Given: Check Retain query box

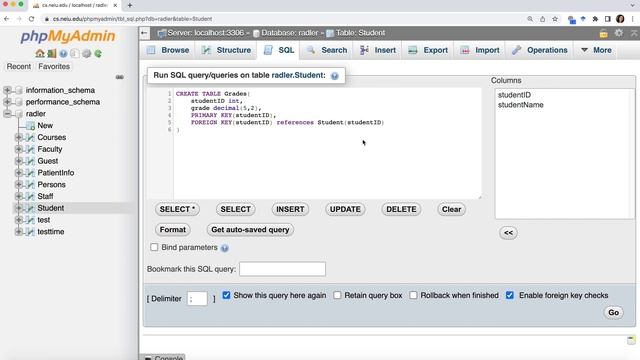Looking at the screenshot, I should tap(337, 295).
